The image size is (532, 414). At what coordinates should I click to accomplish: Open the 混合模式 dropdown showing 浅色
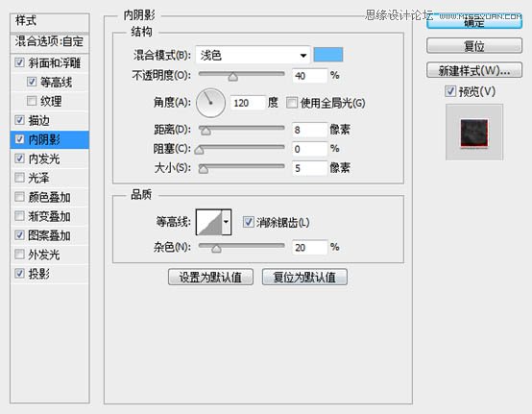(x=254, y=55)
